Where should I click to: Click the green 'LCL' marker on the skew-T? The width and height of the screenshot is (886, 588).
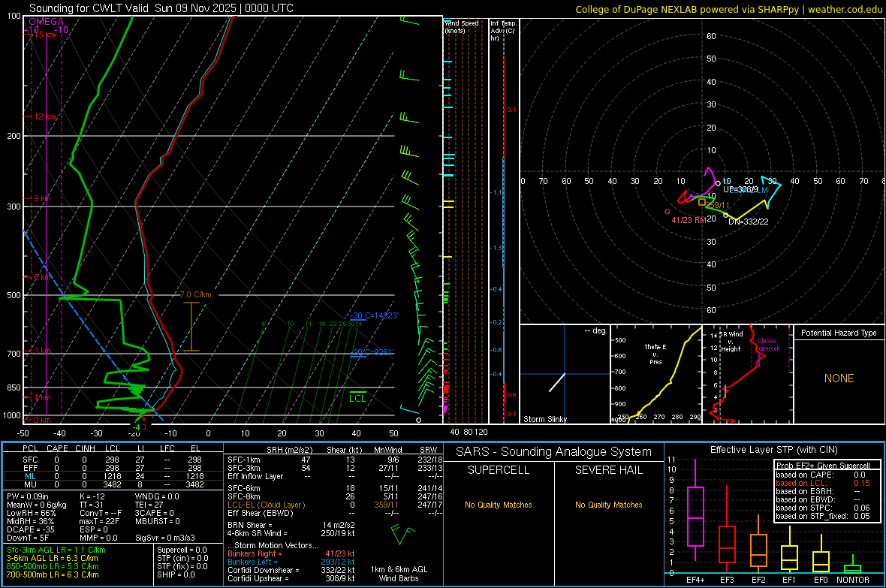(x=357, y=398)
